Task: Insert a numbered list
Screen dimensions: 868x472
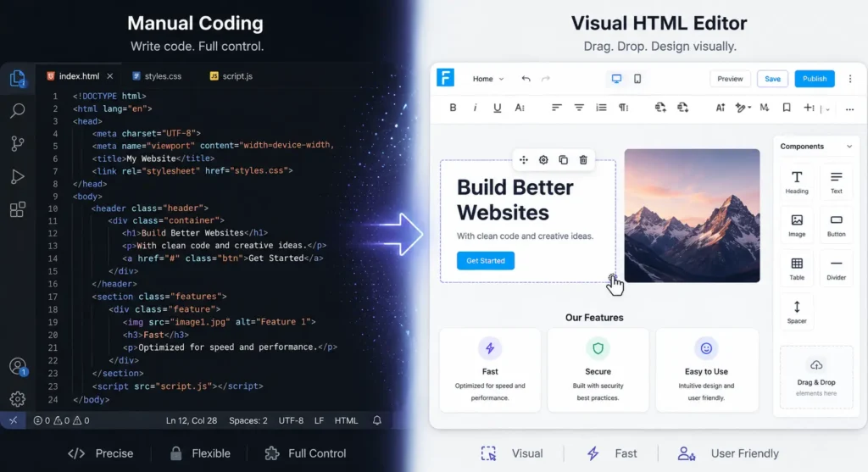Action: [601, 108]
